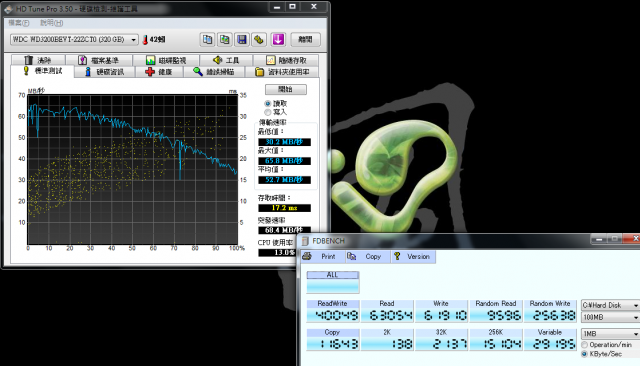Click the Start button above read option
Viewport: 640px width, 366px height.
pyautogui.click(x=286, y=89)
